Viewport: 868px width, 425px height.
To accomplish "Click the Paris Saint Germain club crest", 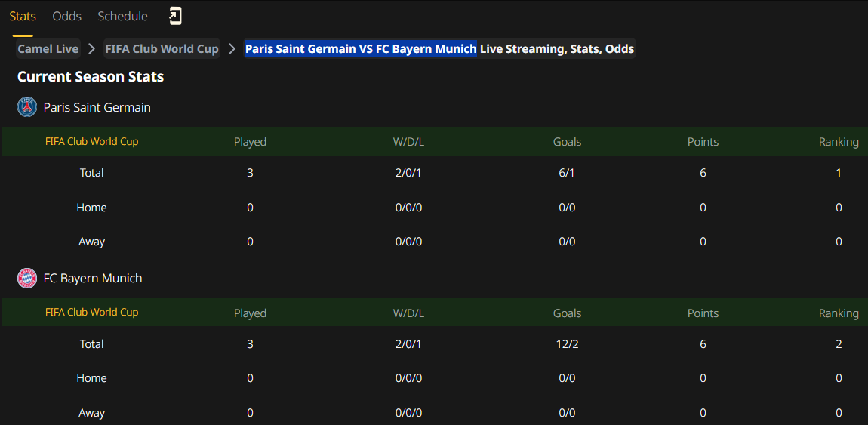I will [x=27, y=107].
